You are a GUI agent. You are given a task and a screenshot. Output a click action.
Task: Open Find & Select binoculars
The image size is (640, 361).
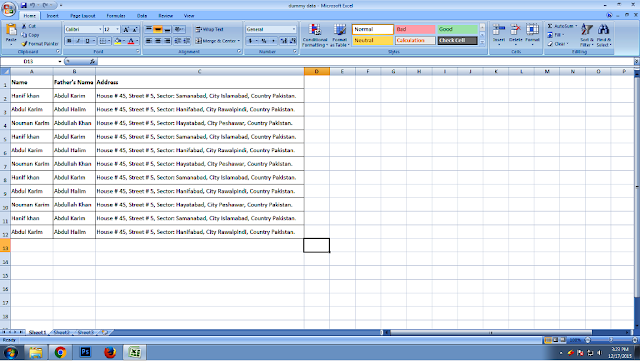(604, 35)
